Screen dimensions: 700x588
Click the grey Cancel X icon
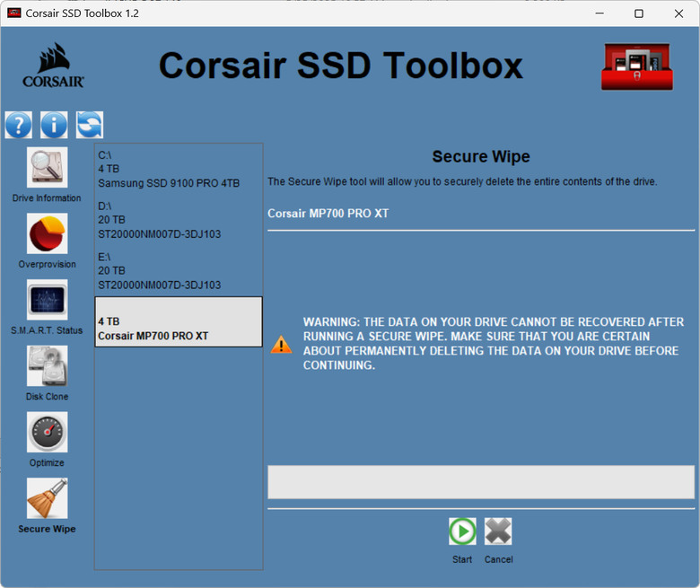pyautogui.click(x=498, y=531)
